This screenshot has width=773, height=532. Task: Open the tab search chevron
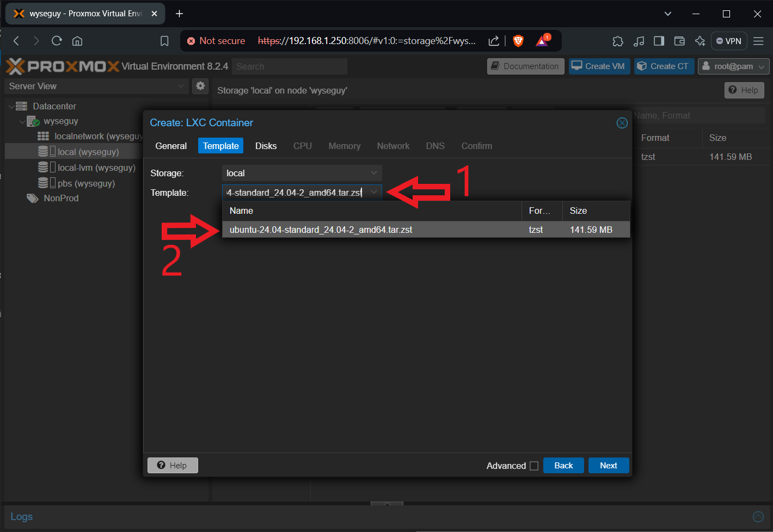click(x=668, y=14)
